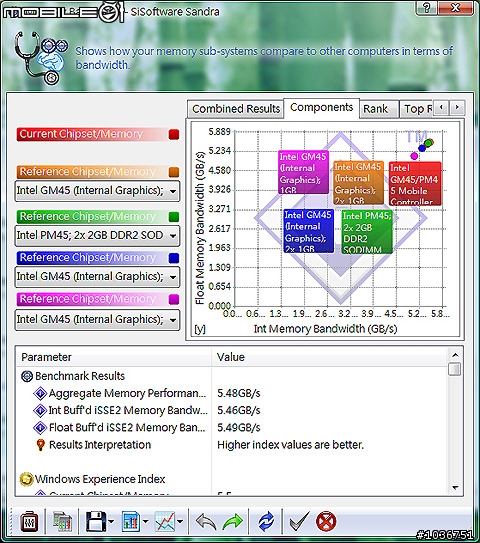Click the magenta data point on chart
This screenshot has width=480, height=543.
414,156
